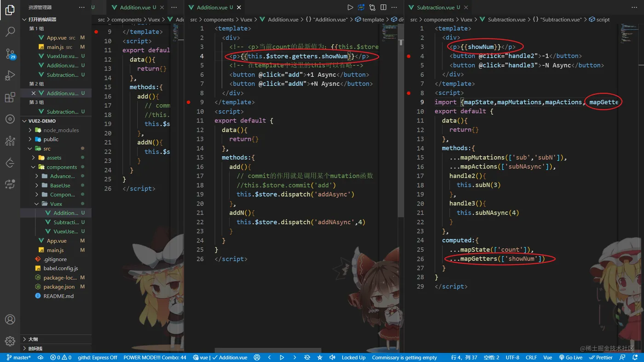Viewport: 644px width, 362px height.
Task: Click template breadcrumb in middle editor
Action: [369, 19]
